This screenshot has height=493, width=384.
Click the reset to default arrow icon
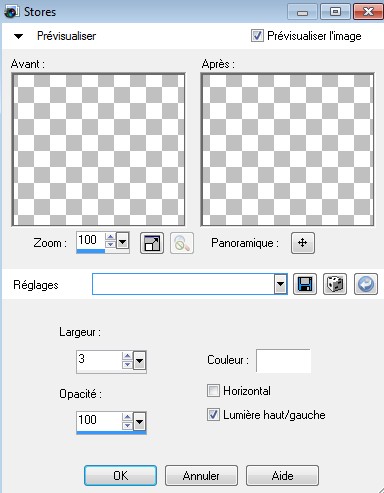point(366,284)
